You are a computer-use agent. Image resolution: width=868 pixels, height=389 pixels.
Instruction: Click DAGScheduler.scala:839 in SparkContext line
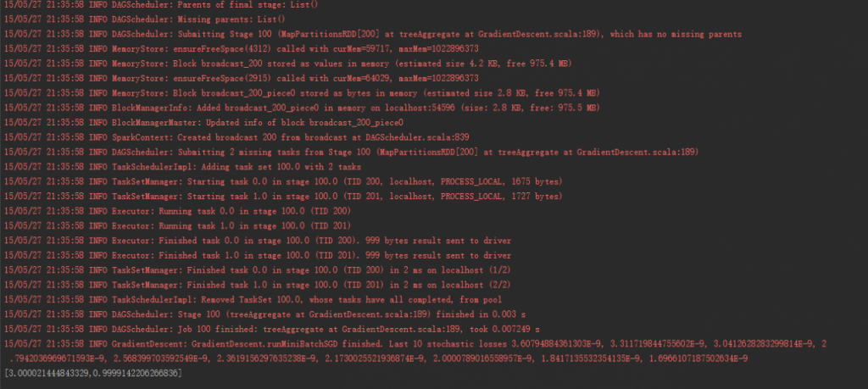point(417,137)
